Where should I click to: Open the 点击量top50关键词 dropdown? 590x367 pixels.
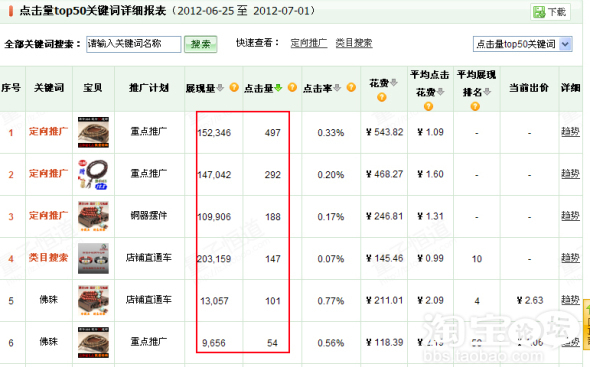[523, 44]
